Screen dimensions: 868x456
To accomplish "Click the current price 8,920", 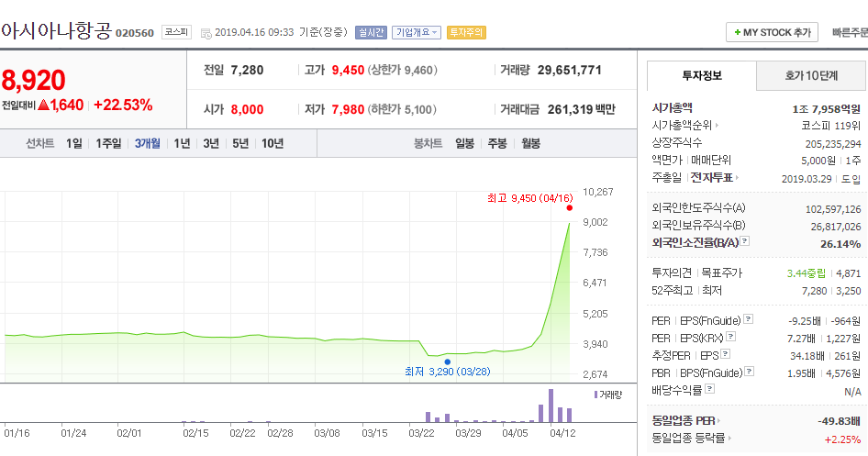I will [x=33, y=81].
